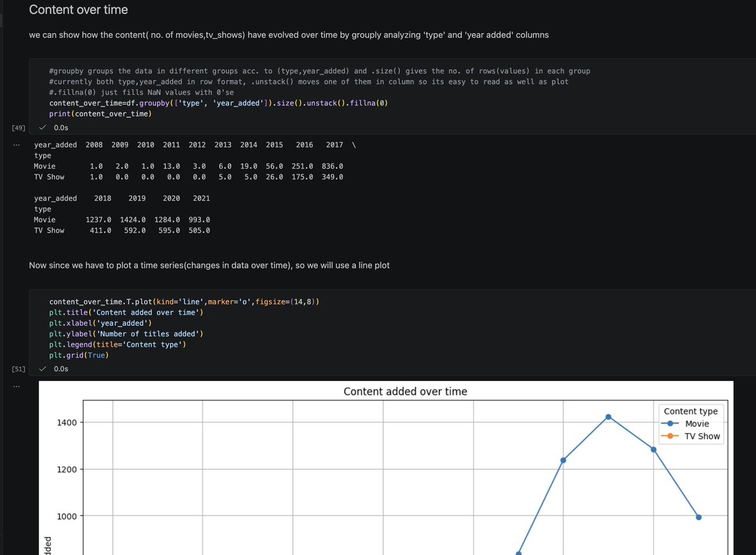756x555 pixels.
Task: Click the 2017 column header in output
Action: (x=335, y=145)
